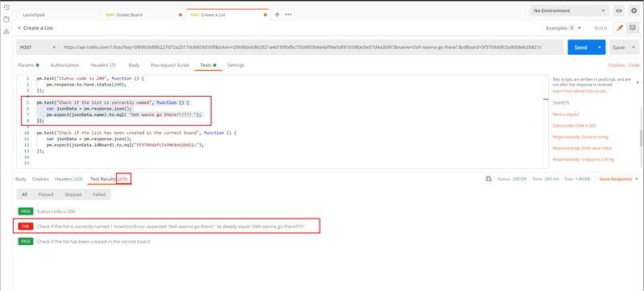Select the PASS Status code is 200 result
Screen dimensions: 644x291
tap(47, 211)
